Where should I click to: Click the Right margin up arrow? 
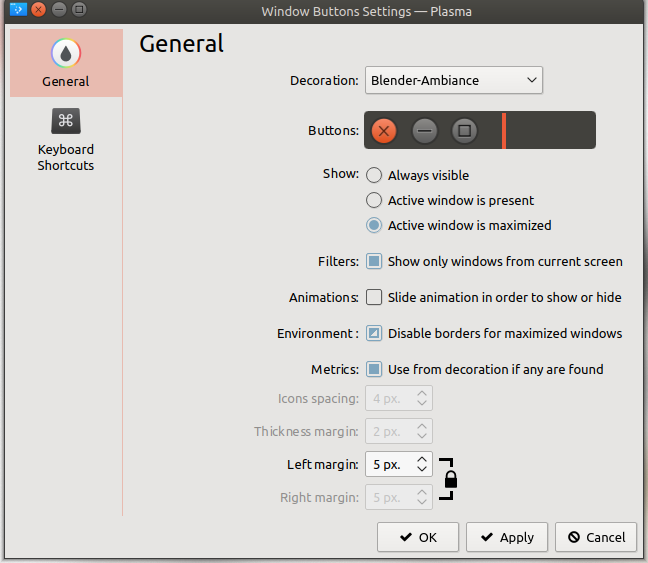(422, 492)
